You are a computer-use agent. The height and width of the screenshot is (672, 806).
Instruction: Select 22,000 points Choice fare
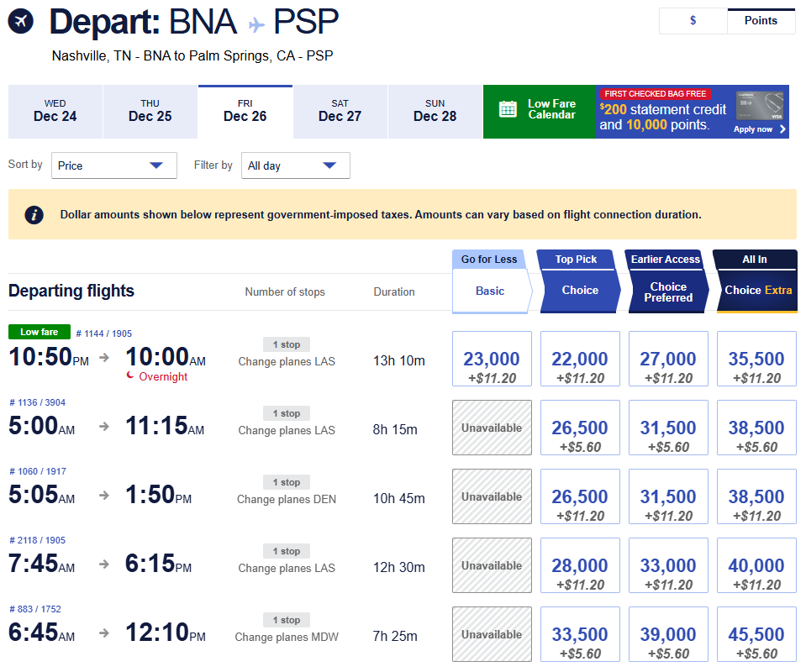(x=580, y=359)
